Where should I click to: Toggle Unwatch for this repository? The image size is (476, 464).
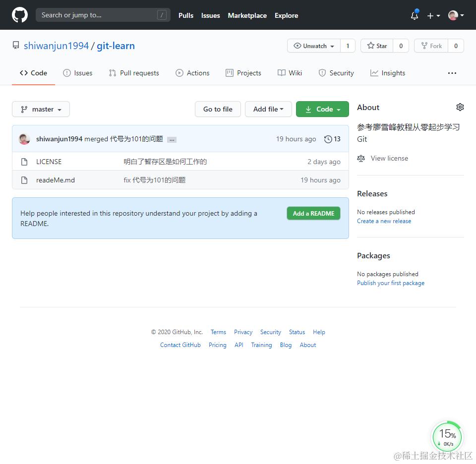(x=314, y=46)
